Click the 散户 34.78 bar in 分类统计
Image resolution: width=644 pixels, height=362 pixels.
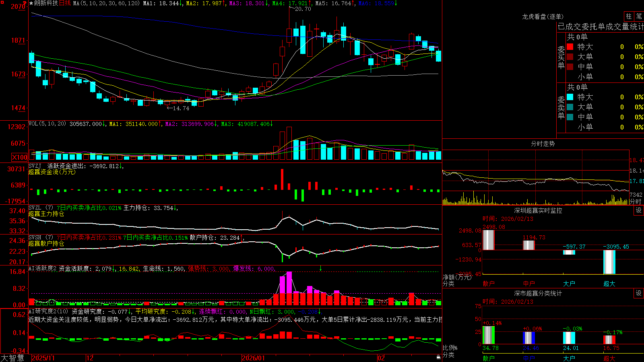[489, 335]
